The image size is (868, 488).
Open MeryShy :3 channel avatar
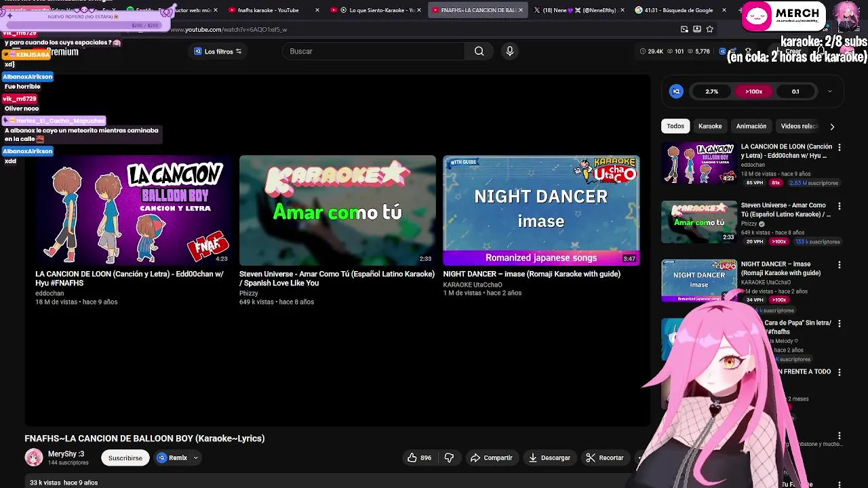point(33,457)
